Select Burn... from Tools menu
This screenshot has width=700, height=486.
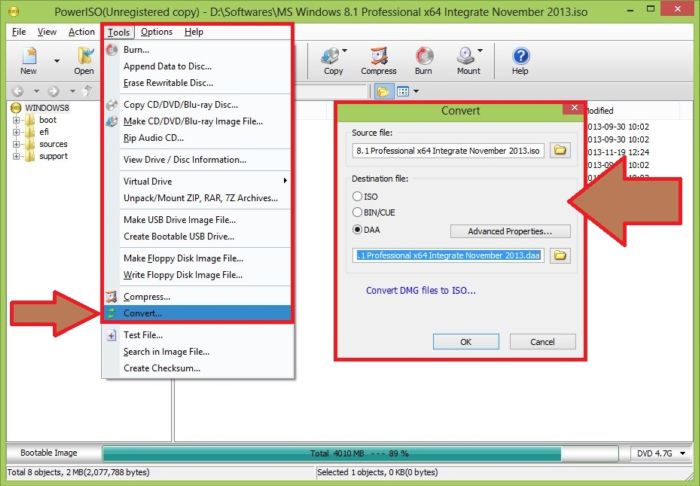tap(197, 50)
